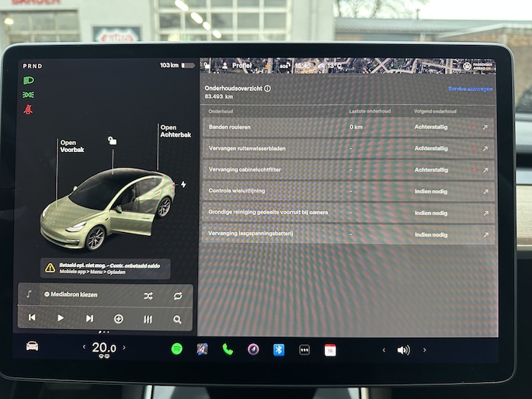This screenshot has height=399, width=532.
Task: Toggle the door lock icon above car
Action: [113, 141]
